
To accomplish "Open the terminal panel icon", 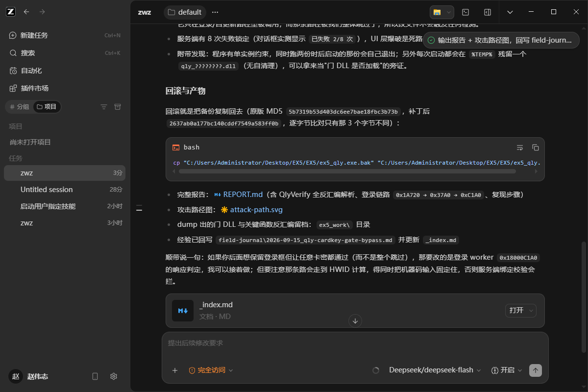I will click(x=466, y=12).
